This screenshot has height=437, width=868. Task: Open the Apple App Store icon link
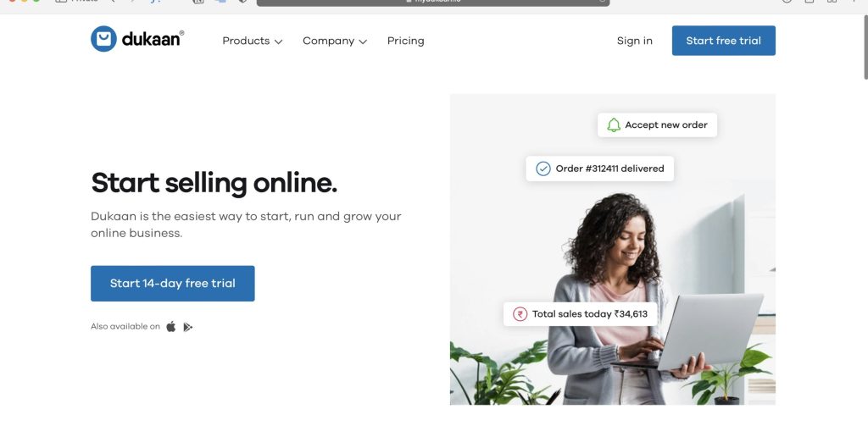(x=171, y=326)
